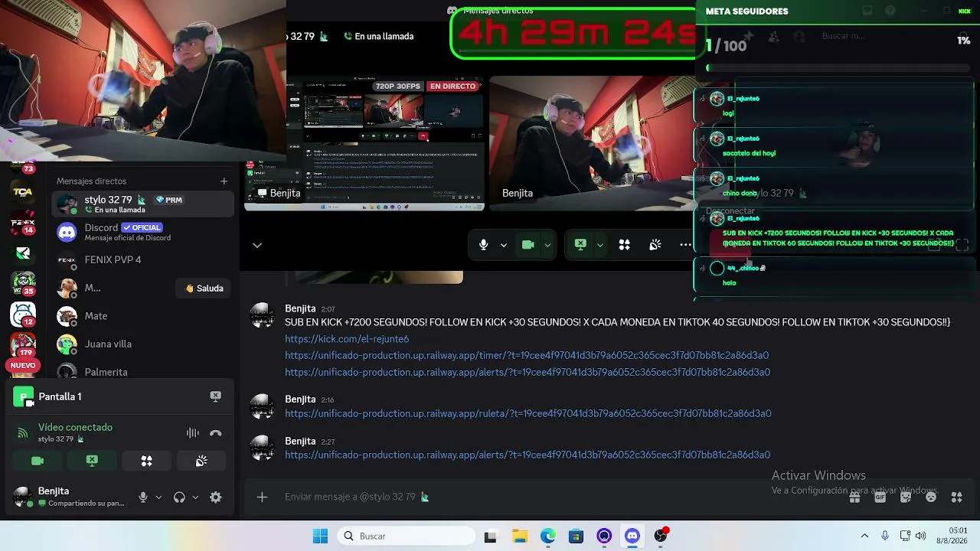Open the railway.app ruleta link

coord(528,413)
